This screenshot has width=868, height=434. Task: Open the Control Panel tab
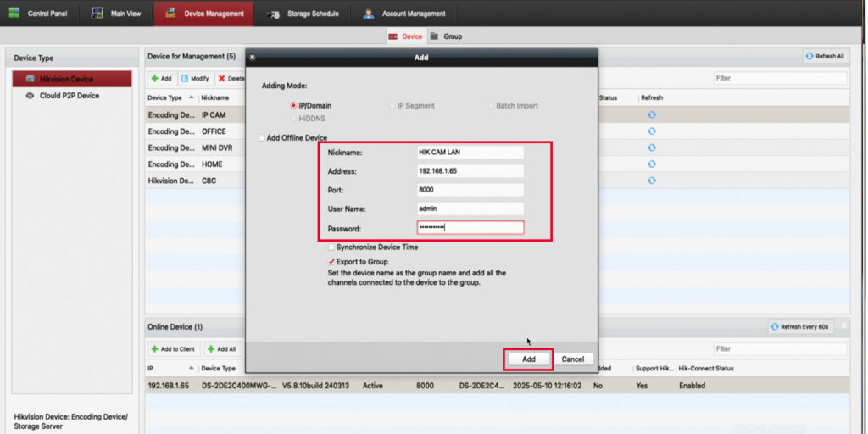tap(41, 14)
